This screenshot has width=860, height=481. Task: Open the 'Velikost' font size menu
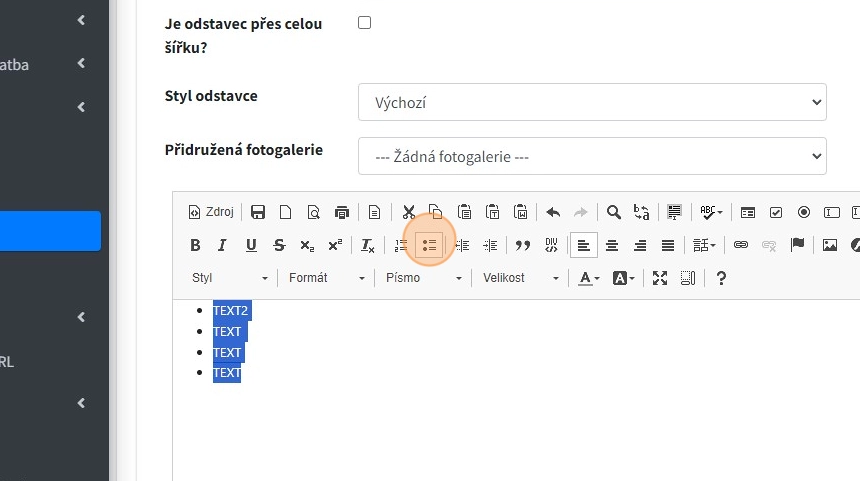pyautogui.click(x=521, y=278)
